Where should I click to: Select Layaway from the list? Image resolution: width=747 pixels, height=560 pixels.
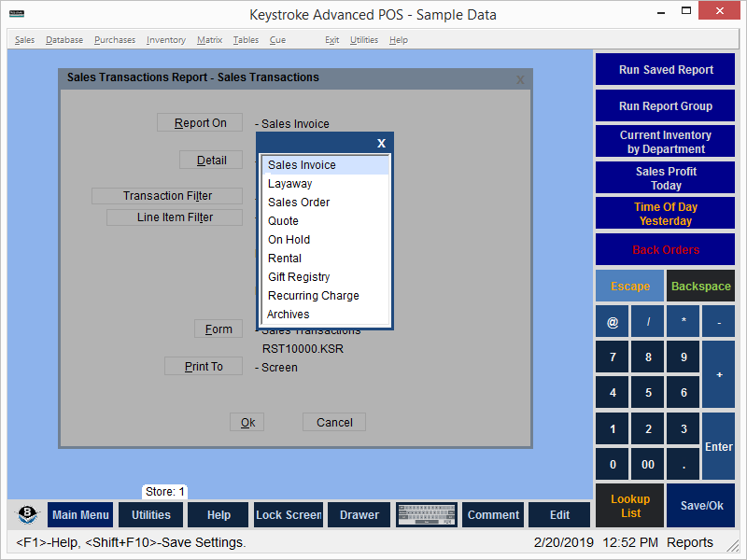point(289,184)
